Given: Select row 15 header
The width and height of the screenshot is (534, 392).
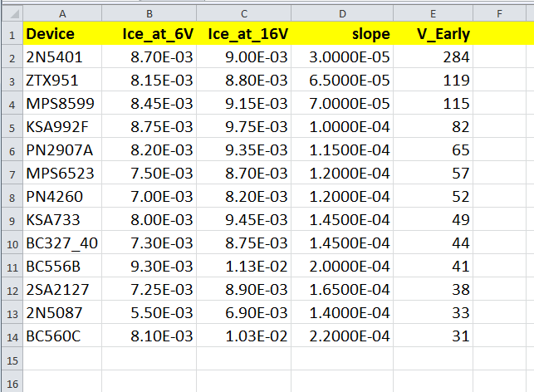Looking at the screenshot, I should [12, 359].
